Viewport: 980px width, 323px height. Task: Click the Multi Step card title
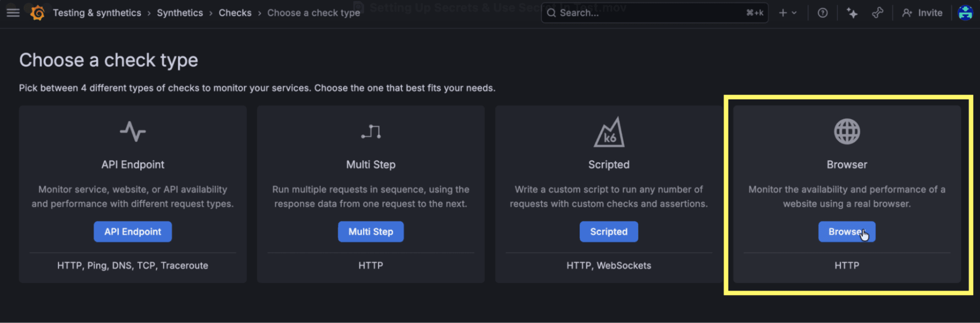click(371, 165)
